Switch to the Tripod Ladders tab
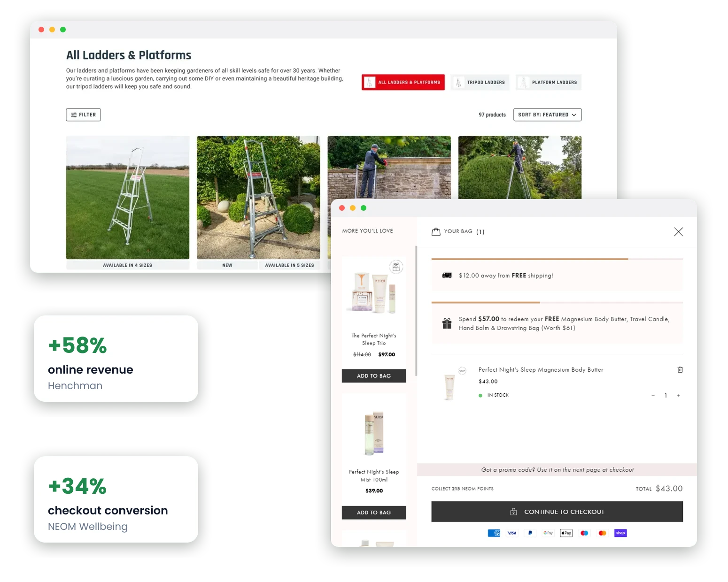 (x=480, y=82)
